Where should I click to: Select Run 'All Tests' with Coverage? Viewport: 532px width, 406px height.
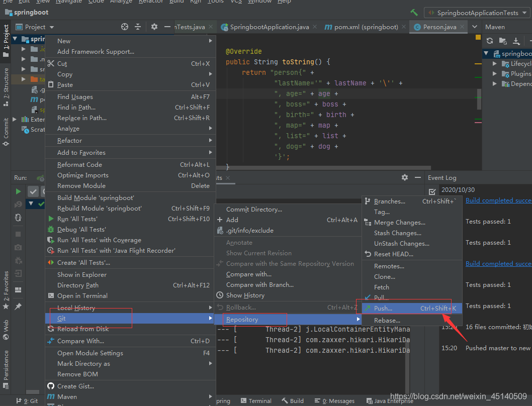coord(131,240)
